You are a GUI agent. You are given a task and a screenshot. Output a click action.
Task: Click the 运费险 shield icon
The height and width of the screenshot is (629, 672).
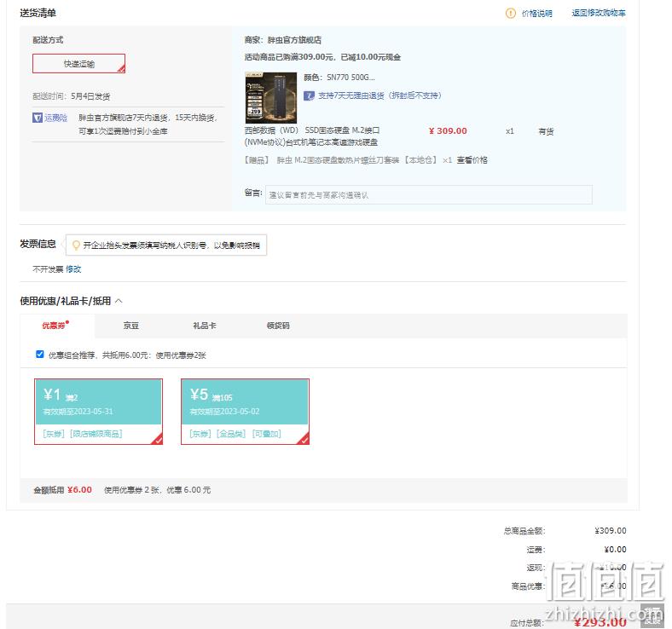pos(38,118)
